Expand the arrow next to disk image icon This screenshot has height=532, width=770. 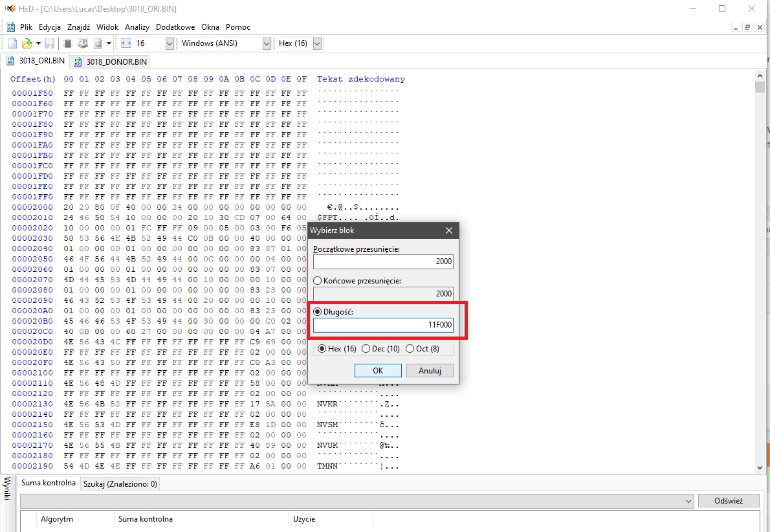click(109, 44)
